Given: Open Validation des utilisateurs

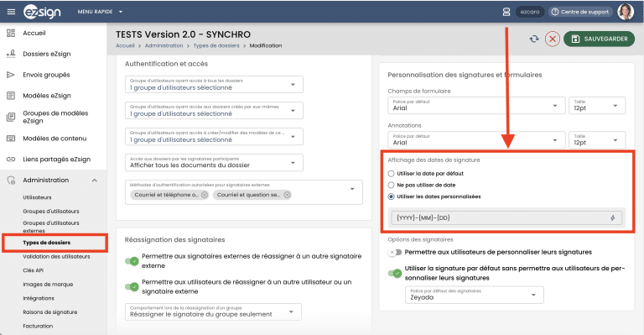Looking at the screenshot, I should click(56, 256).
